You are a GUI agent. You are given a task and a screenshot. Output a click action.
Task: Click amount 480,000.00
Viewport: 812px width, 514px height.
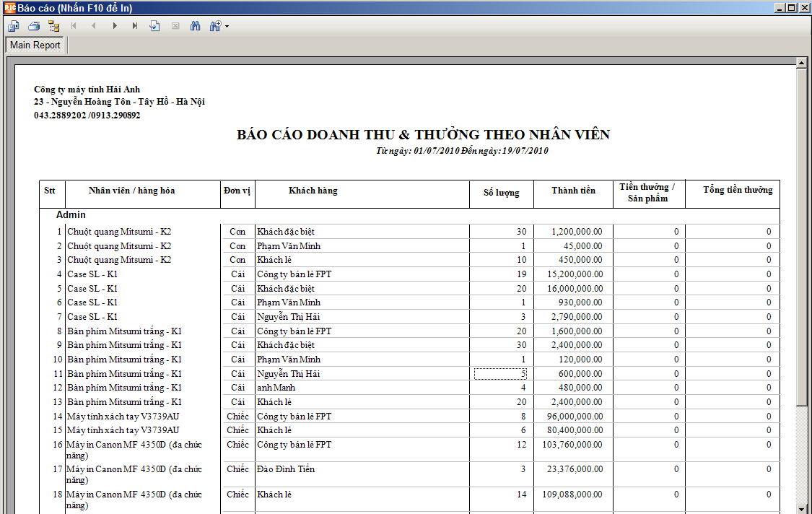[x=580, y=388]
